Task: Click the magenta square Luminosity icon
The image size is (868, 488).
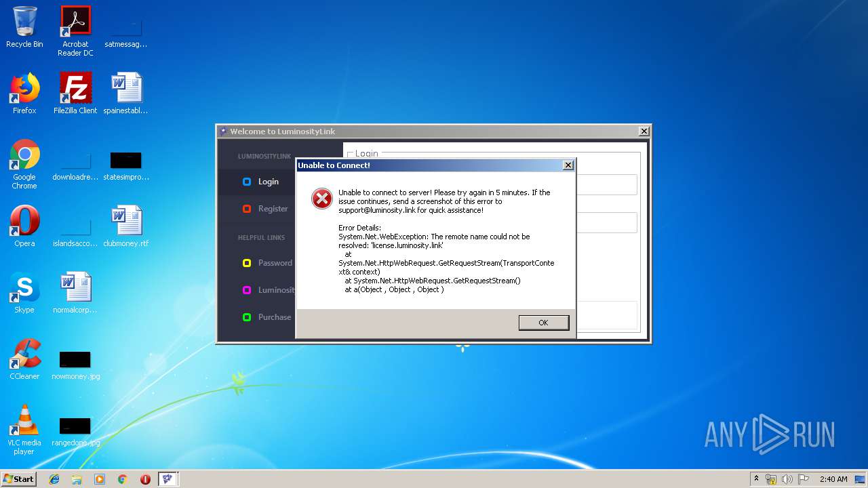Action: point(247,290)
